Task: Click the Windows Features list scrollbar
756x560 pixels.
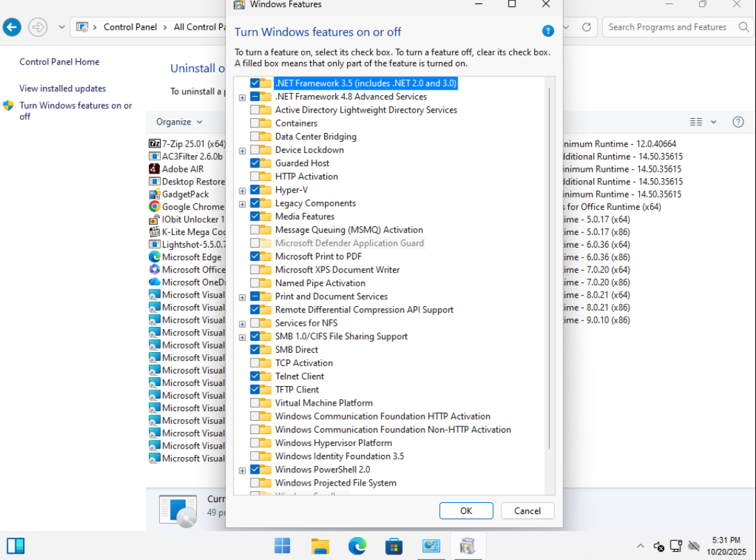Action: (x=549, y=269)
